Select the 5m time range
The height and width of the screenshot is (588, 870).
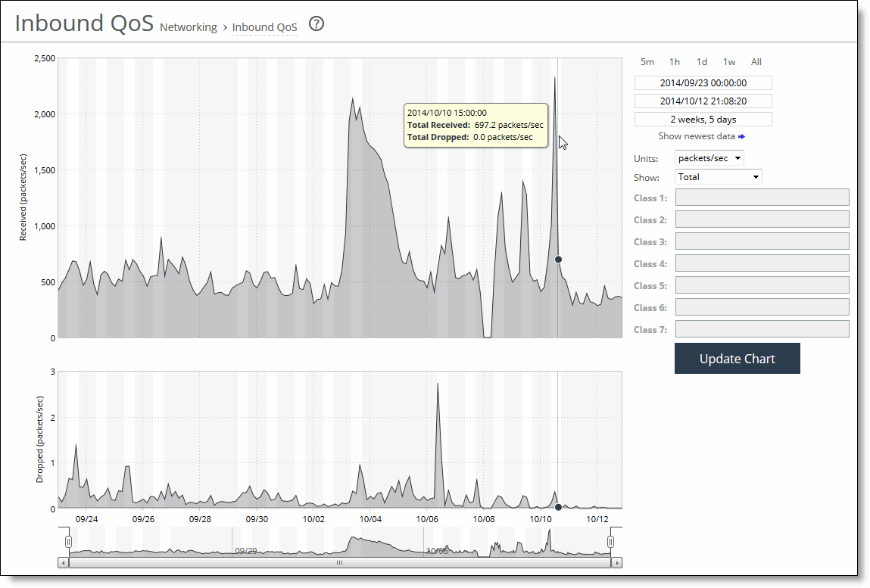click(x=647, y=61)
